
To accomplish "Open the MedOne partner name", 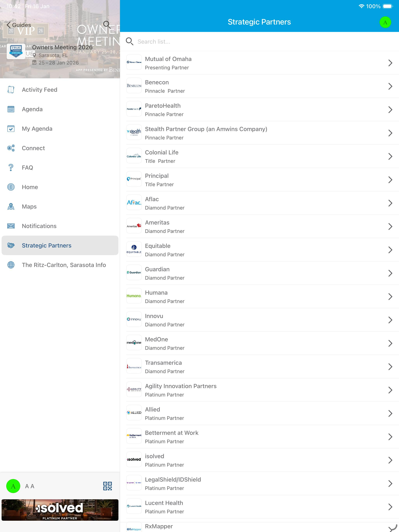I will [x=156, y=339].
